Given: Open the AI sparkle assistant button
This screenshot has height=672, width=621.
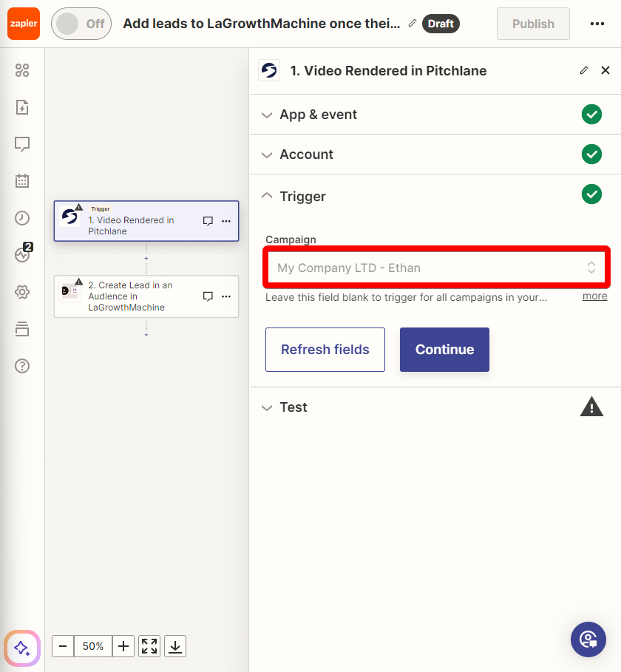Looking at the screenshot, I should pyautogui.click(x=22, y=648).
